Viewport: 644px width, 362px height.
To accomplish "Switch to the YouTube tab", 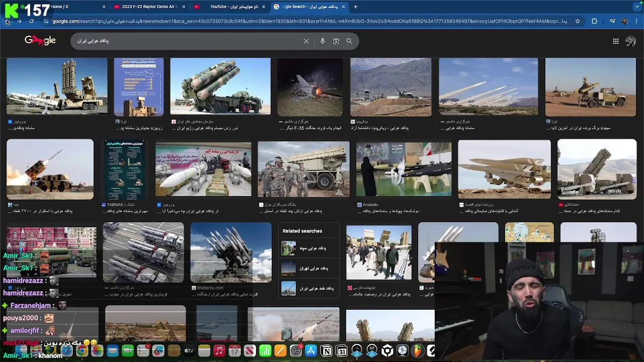I will [x=229, y=7].
